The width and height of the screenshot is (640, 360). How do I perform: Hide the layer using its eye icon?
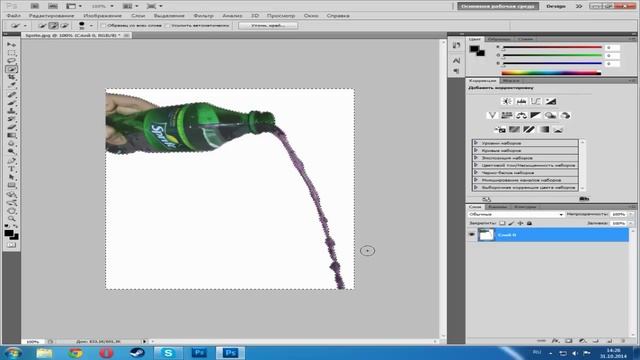coord(471,235)
